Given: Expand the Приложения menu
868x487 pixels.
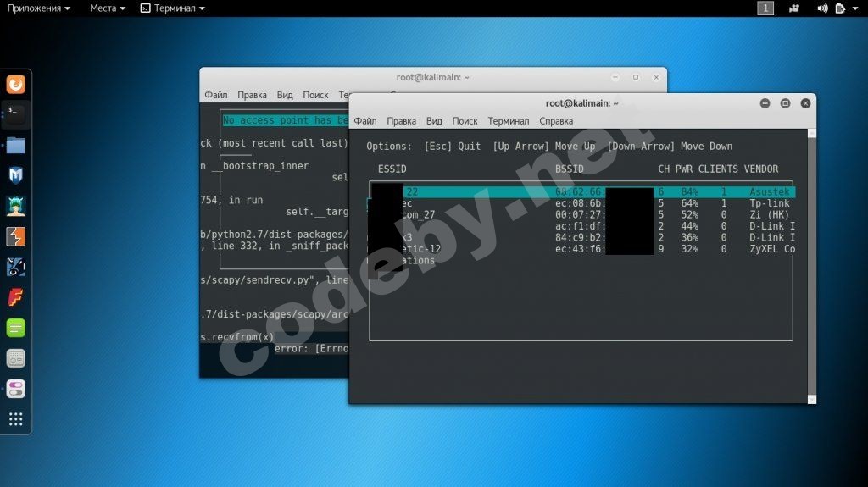Looking at the screenshot, I should [39, 8].
